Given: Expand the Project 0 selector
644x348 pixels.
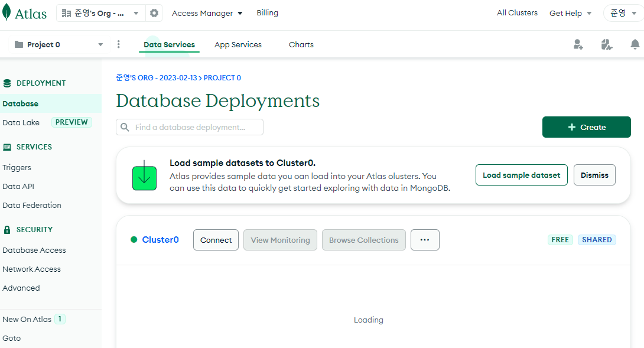Looking at the screenshot, I should click(58, 44).
